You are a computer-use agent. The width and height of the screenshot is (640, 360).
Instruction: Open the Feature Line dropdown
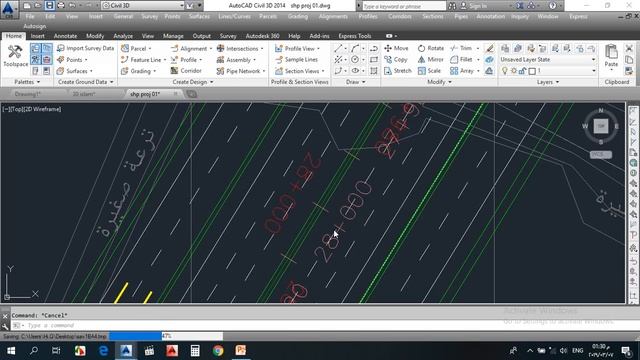(144, 60)
